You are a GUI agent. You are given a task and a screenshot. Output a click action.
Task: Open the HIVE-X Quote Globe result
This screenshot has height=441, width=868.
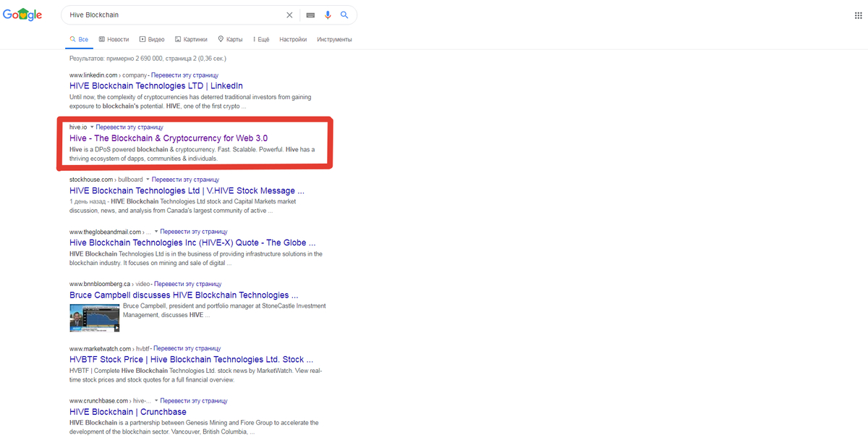[x=192, y=243]
